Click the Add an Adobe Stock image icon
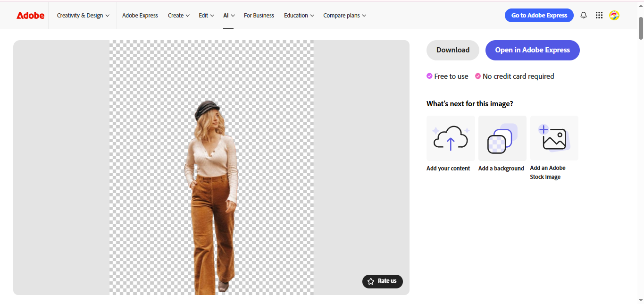 (x=554, y=138)
